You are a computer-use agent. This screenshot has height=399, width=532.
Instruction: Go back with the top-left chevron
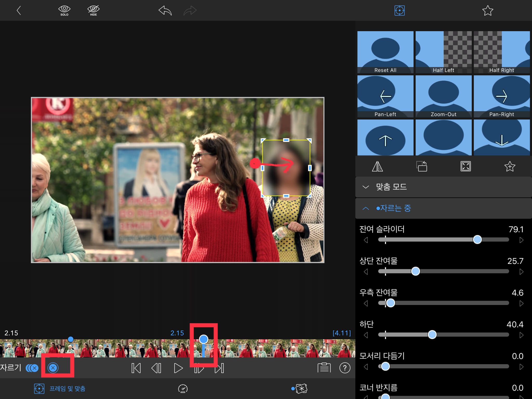pos(19,11)
